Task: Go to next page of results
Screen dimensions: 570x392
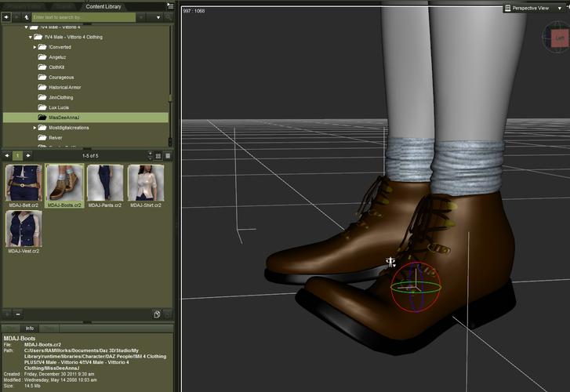Action: (x=27, y=156)
